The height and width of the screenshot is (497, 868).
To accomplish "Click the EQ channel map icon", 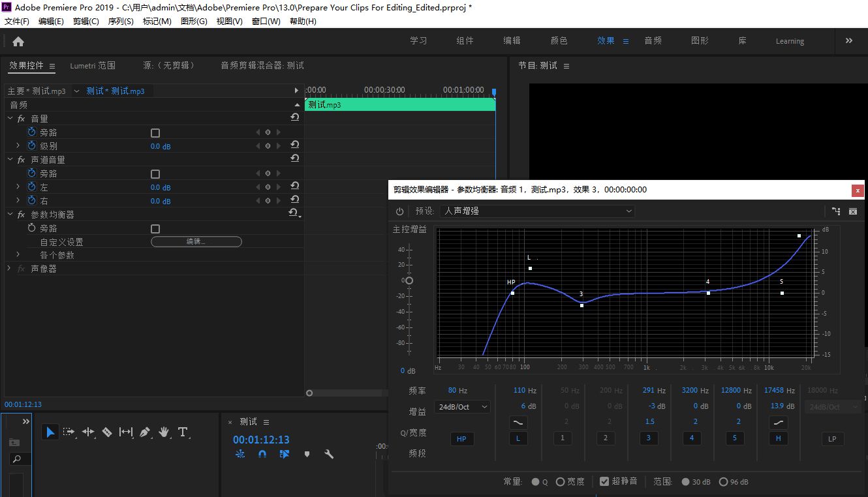I will point(836,211).
